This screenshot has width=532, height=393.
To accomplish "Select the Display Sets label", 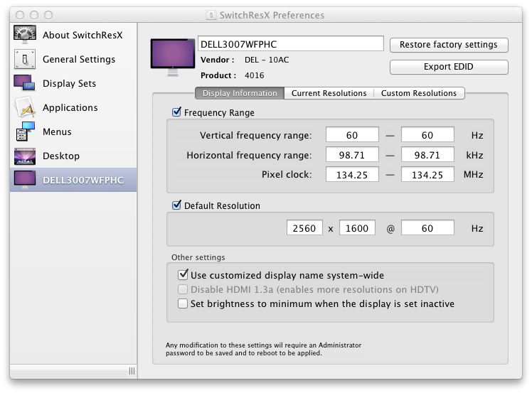I will click(x=69, y=83).
